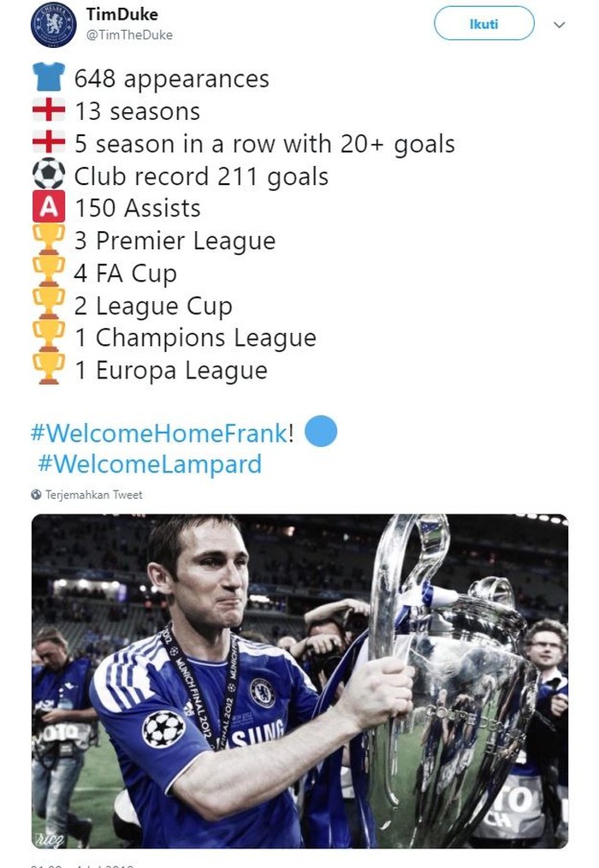Viewport: 599px width, 868px height.
Task: Click the trophy emoji beside League Cup
Action: pyautogui.click(x=49, y=306)
